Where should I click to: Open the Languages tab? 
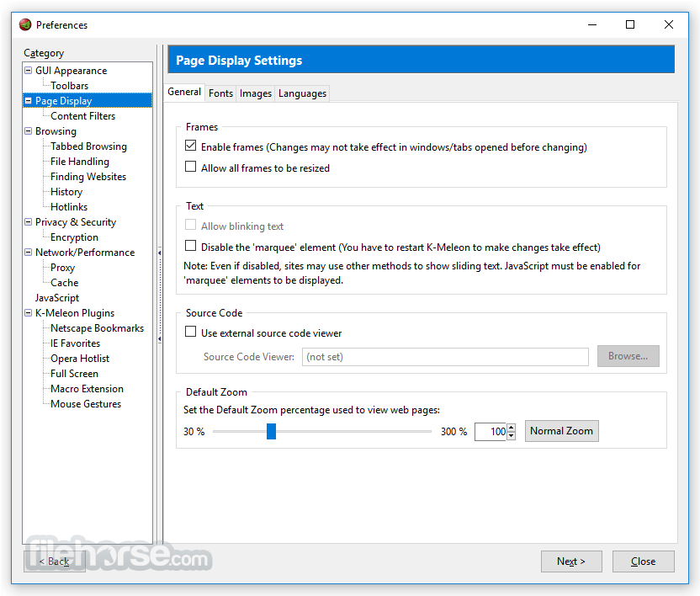pyautogui.click(x=302, y=93)
